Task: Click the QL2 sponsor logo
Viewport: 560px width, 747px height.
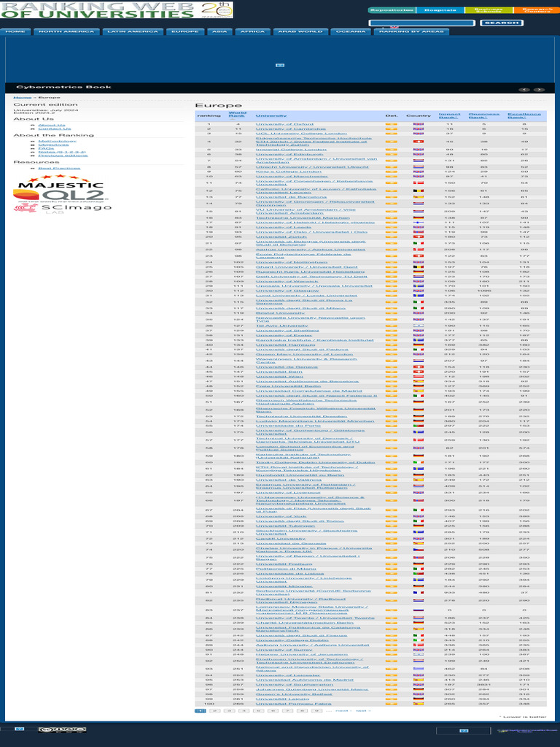Action: [61, 196]
